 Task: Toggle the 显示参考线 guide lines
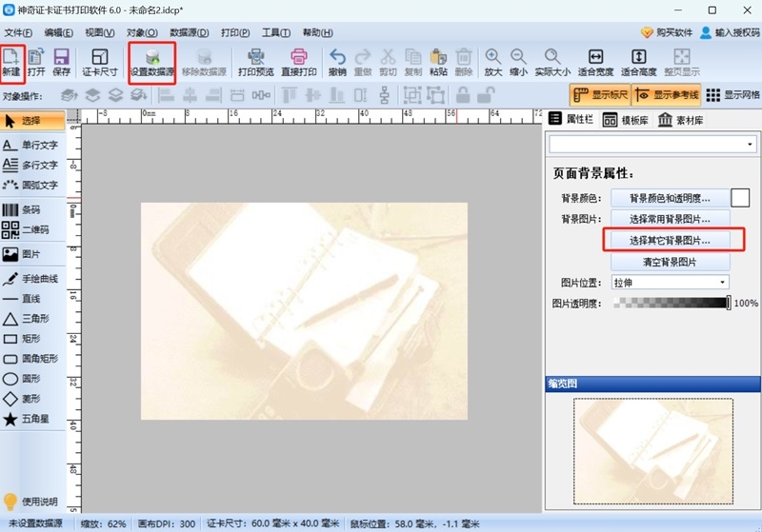[666, 95]
